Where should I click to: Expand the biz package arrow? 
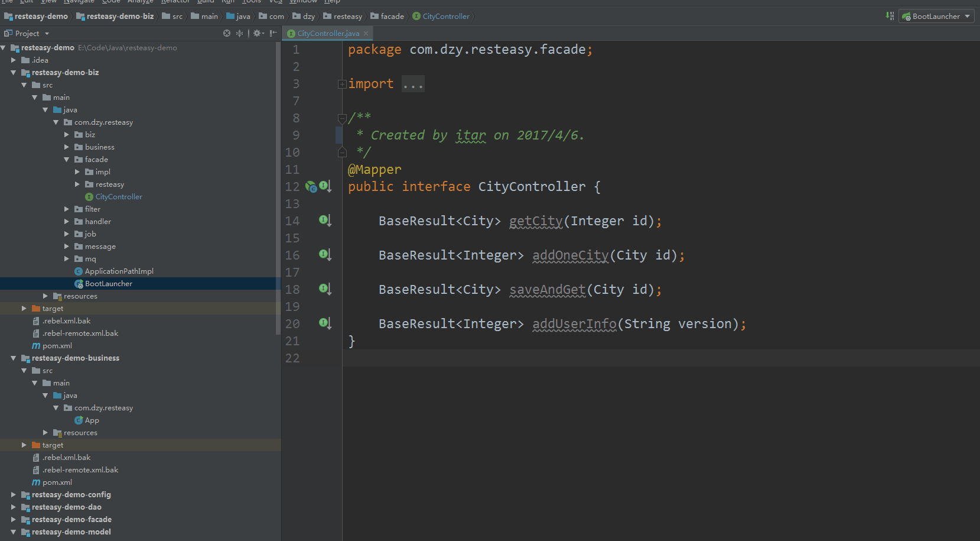coord(66,135)
